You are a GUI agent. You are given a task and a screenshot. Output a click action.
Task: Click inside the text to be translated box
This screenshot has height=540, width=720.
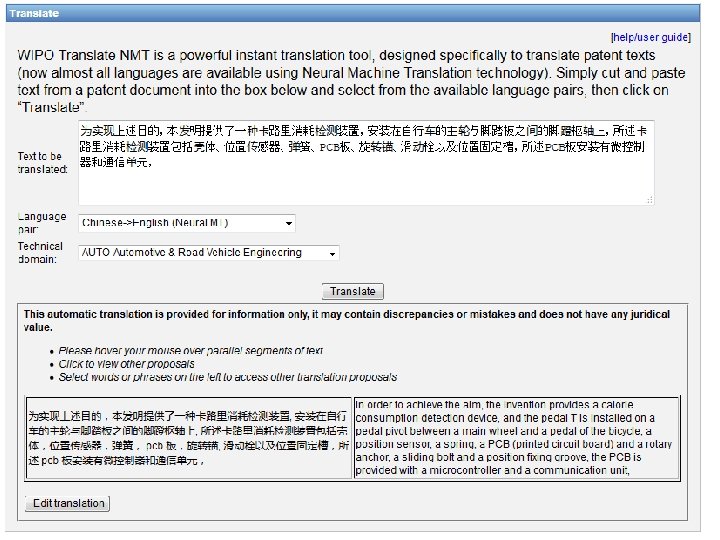click(366, 163)
